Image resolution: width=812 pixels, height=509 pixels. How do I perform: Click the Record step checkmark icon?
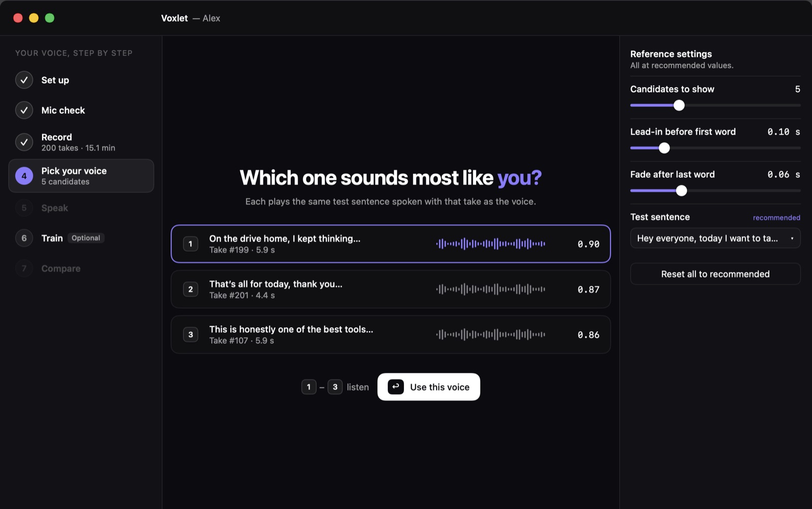24,142
